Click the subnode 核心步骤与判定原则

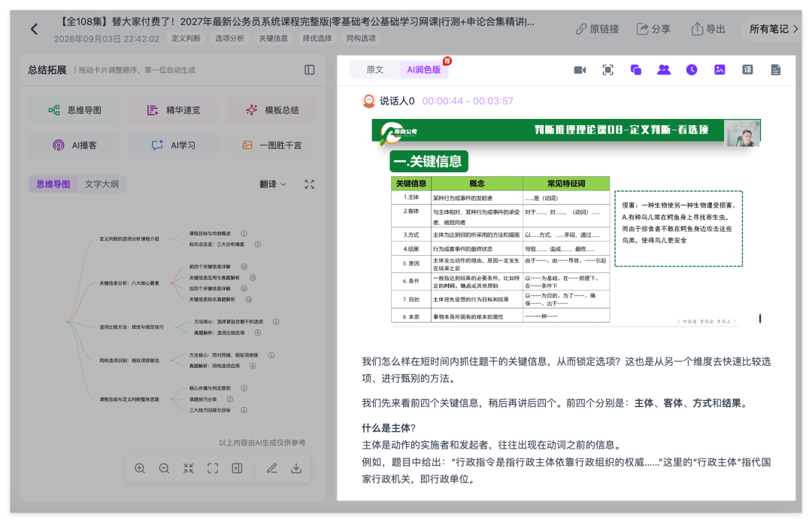[x=210, y=388]
